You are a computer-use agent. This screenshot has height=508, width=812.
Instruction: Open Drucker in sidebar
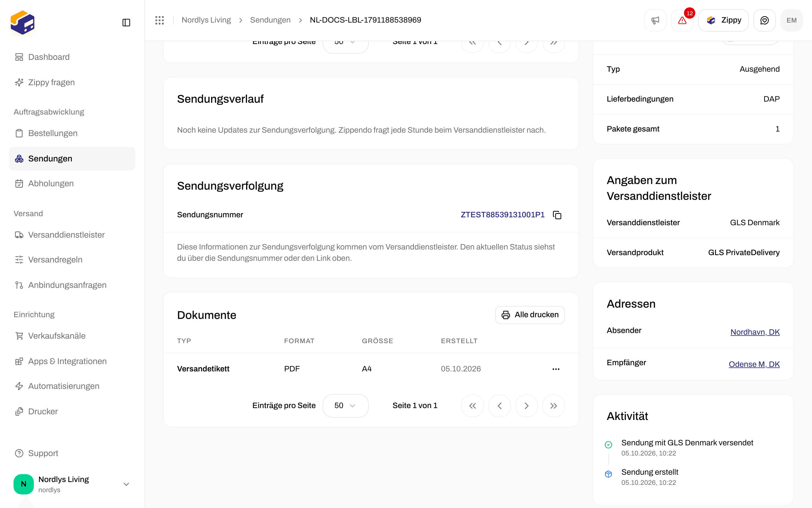coord(72,411)
